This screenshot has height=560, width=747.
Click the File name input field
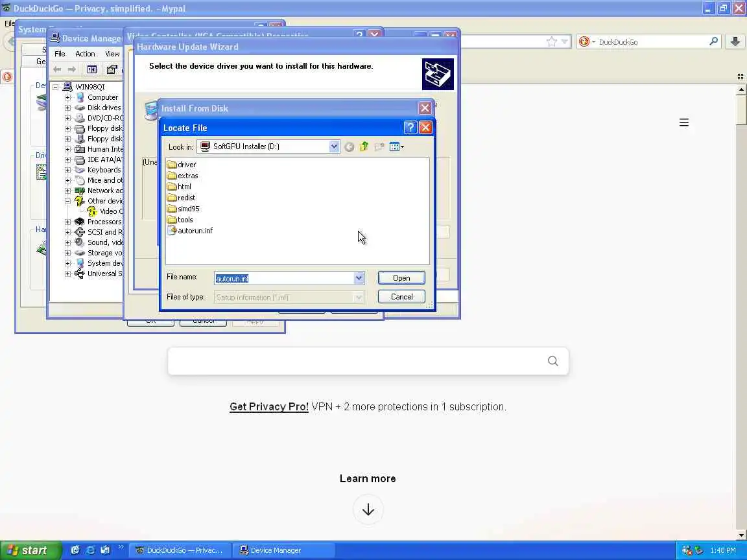point(284,278)
